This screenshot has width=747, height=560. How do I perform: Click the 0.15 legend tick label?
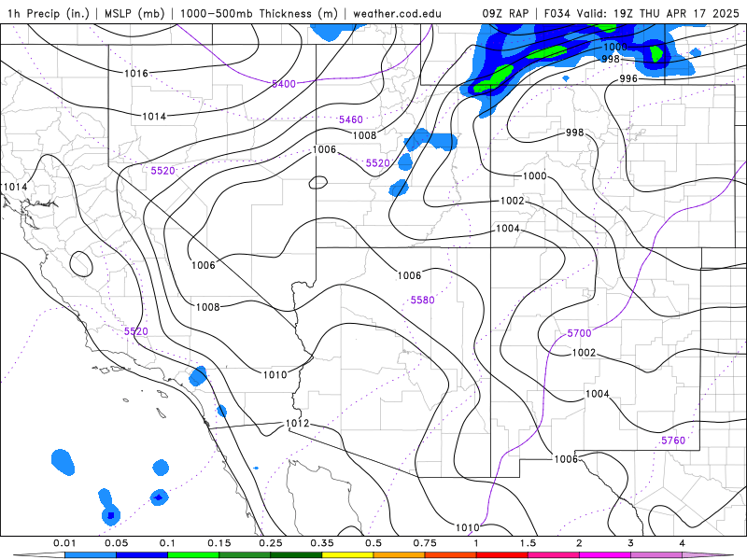point(219,543)
